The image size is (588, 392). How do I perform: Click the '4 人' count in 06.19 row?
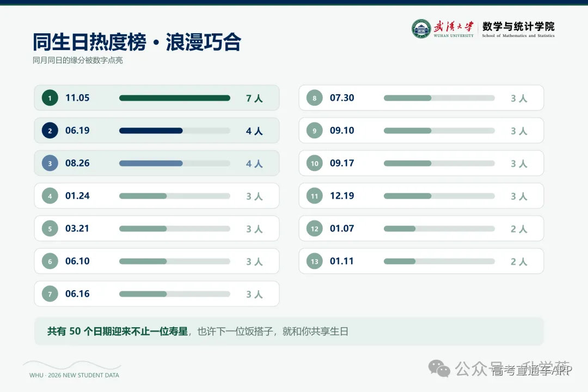click(x=254, y=131)
